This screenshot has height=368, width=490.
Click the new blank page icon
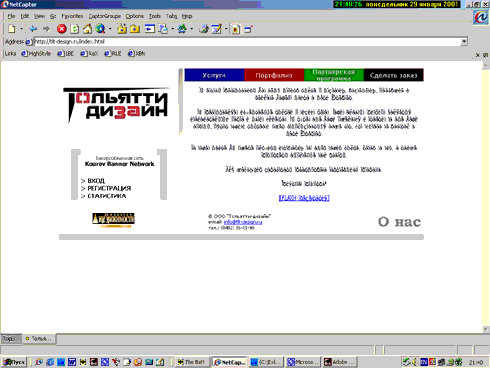pos(12,29)
